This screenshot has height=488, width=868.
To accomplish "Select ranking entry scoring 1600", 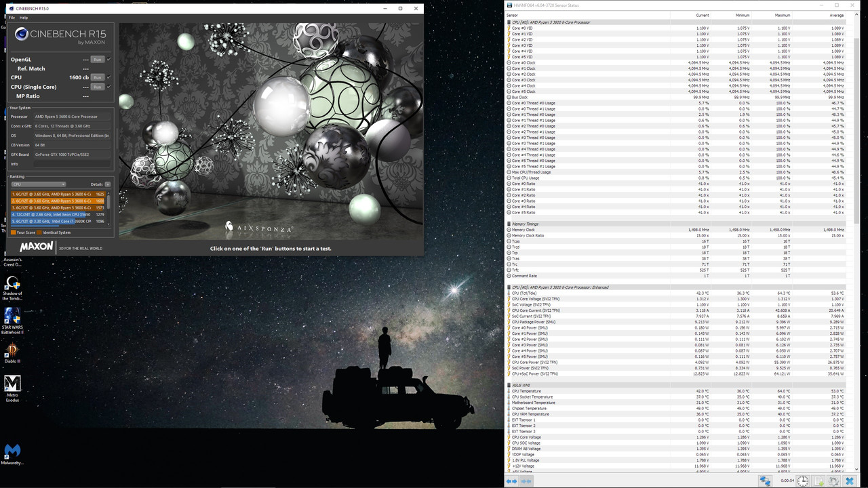I will pyautogui.click(x=58, y=201).
